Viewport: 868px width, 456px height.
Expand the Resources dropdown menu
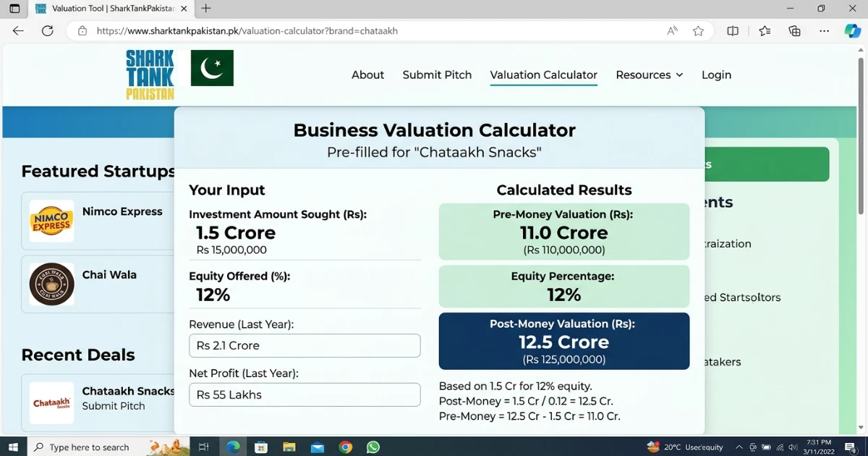pyautogui.click(x=649, y=75)
